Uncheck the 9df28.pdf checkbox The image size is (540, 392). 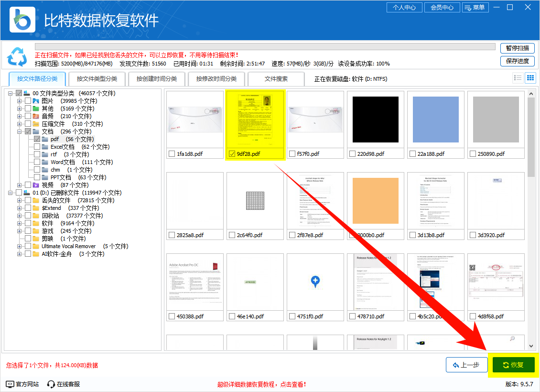point(233,153)
